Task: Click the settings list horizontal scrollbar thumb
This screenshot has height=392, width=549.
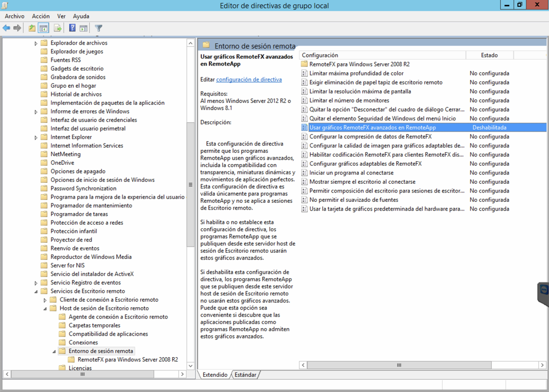Action: point(399,365)
